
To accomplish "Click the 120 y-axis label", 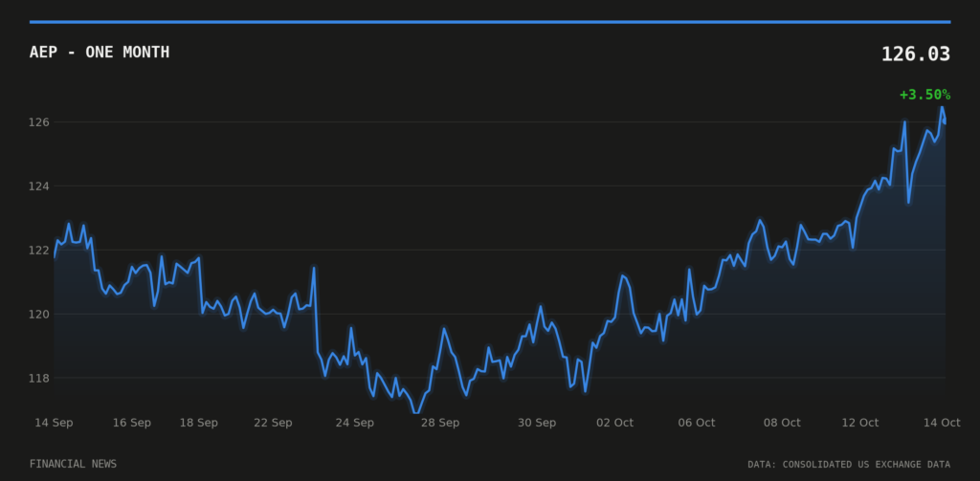I will click(x=39, y=315).
